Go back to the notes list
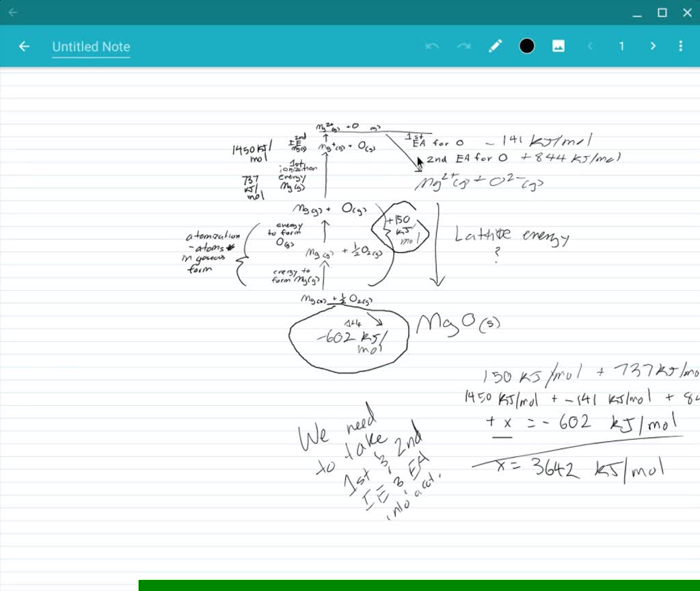The width and height of the screenshot is (700, 591). [25, 46]
